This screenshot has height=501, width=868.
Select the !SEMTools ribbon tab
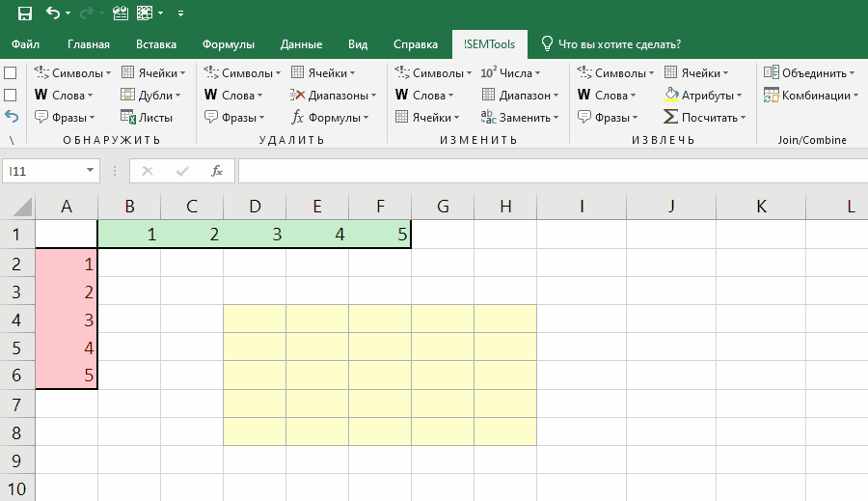coord(489,44)
